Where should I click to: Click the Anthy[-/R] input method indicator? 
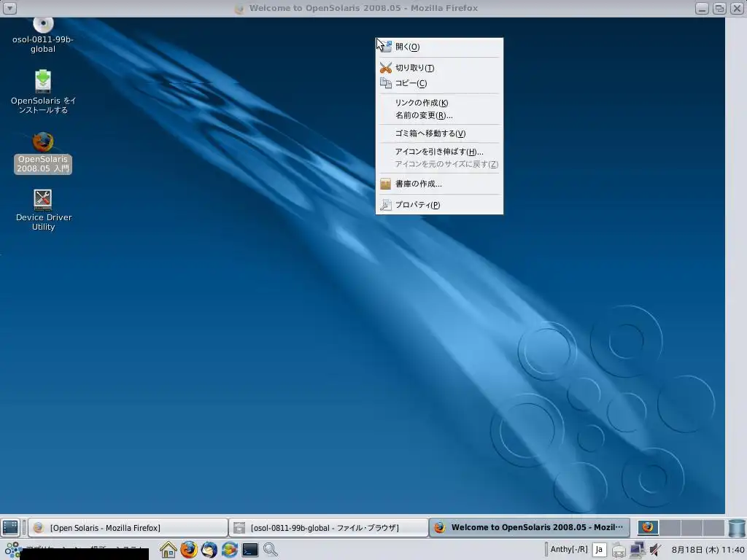point(569,550)
